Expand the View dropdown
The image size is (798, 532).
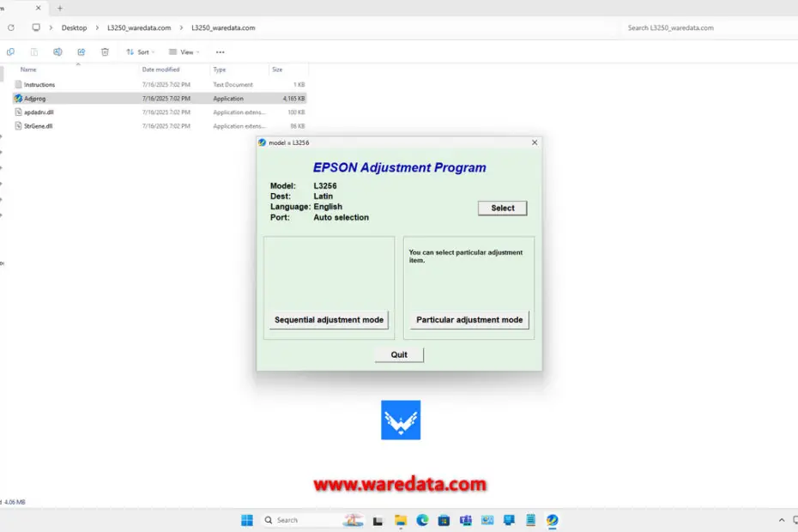coord(184,52)
